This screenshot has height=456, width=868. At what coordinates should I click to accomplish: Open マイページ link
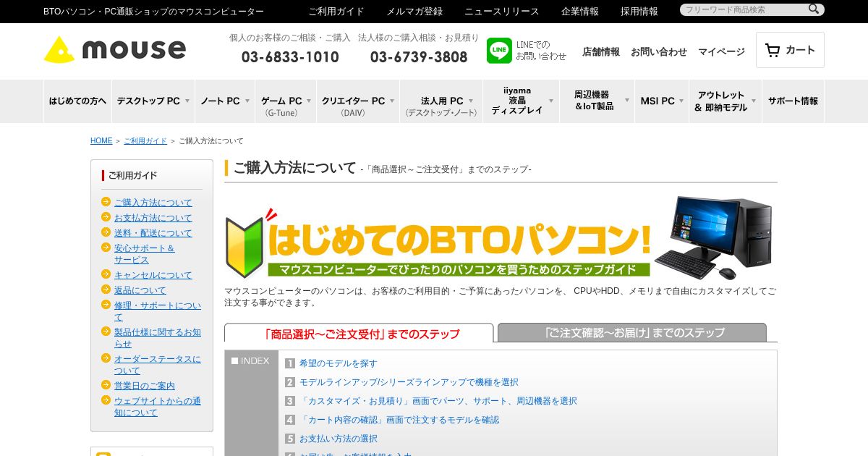click(721, 52)
